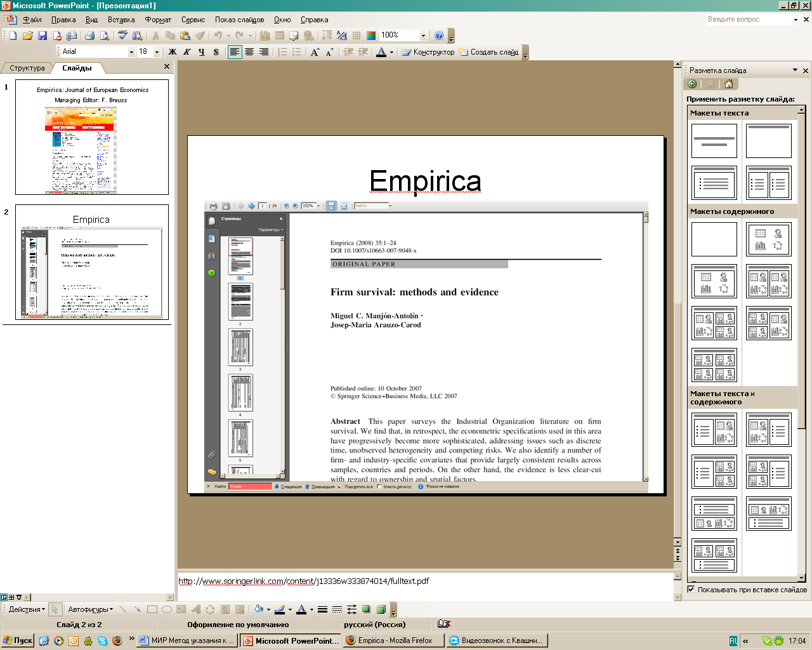The width and height of the screenshot is (812, 650).
Task: Open PowerPoint Help question mark icon
Action: click(439, 36)
